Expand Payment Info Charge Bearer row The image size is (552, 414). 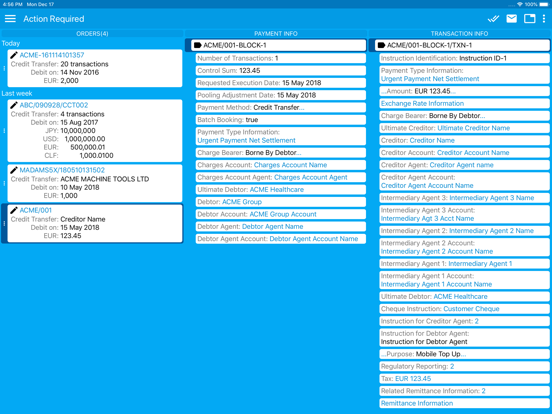pyautogui.click(x=281, y=153)
